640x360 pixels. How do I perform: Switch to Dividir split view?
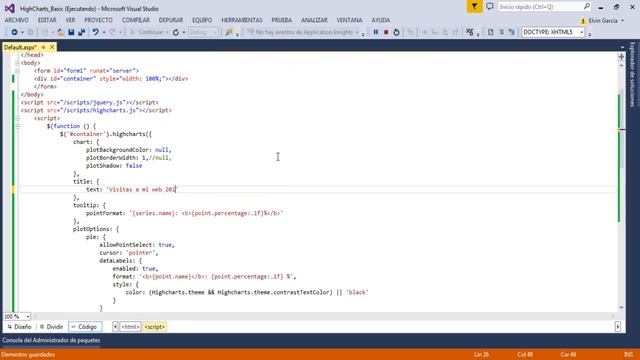(x=51, y=327)
